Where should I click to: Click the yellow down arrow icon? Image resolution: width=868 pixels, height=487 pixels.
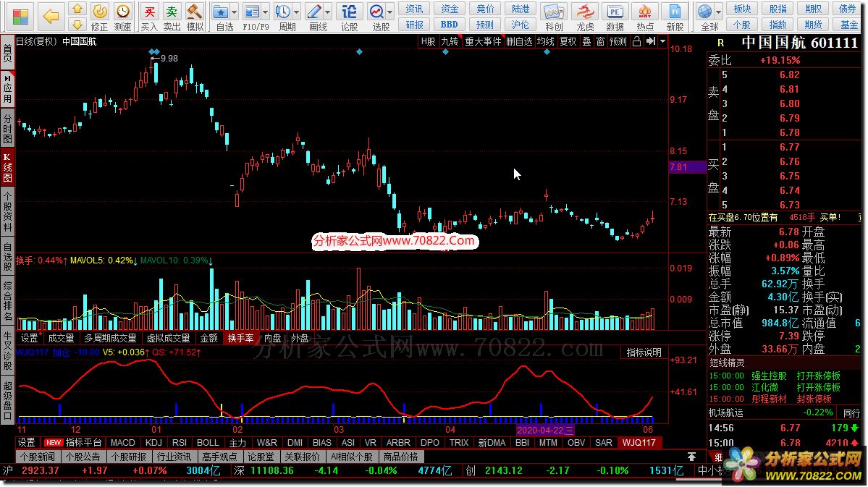[77, 25]
